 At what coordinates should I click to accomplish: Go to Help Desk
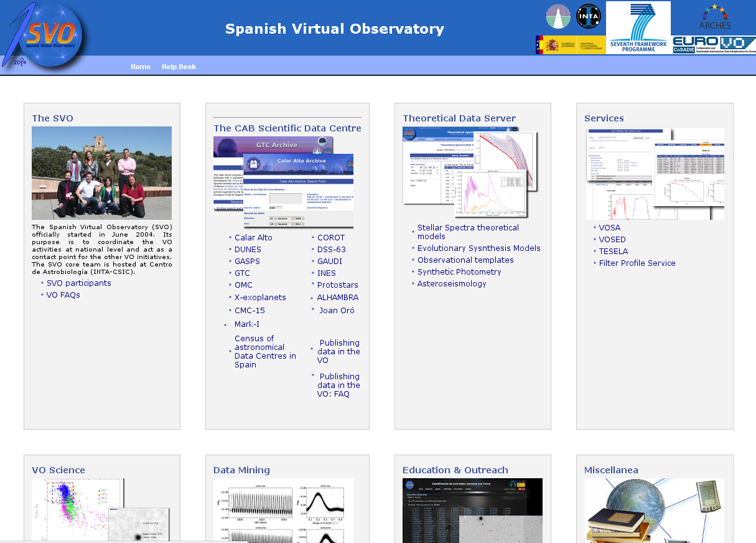coord(179,67)
